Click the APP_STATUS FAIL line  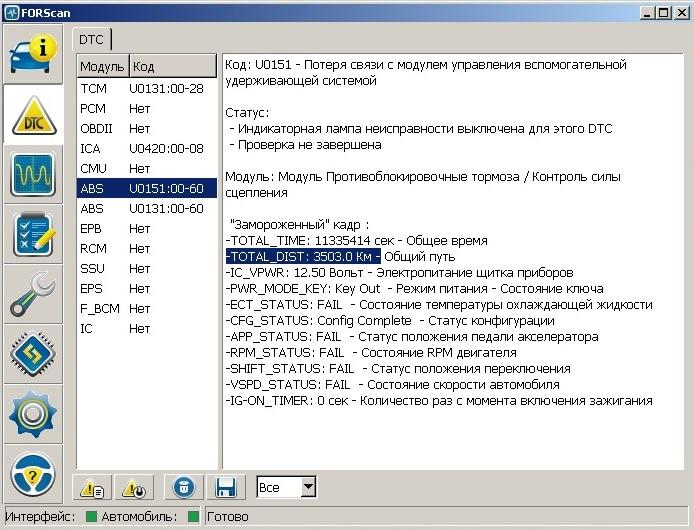(412, 337)
